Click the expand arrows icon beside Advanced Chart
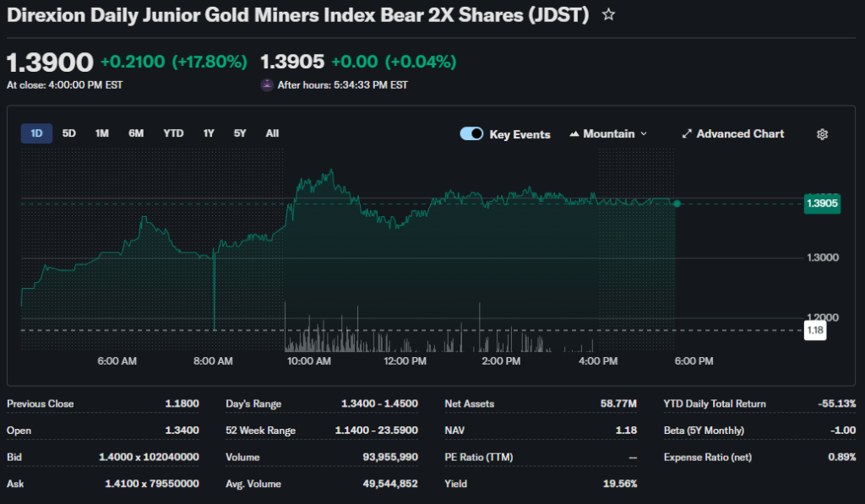The width and height of the screenshot is (865, 504). tap(687, 134)
